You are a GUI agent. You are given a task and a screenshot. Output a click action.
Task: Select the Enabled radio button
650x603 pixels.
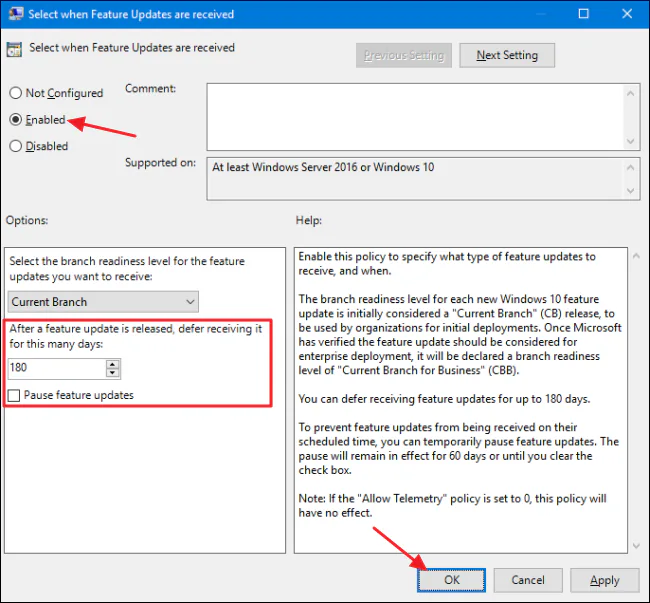16,120
